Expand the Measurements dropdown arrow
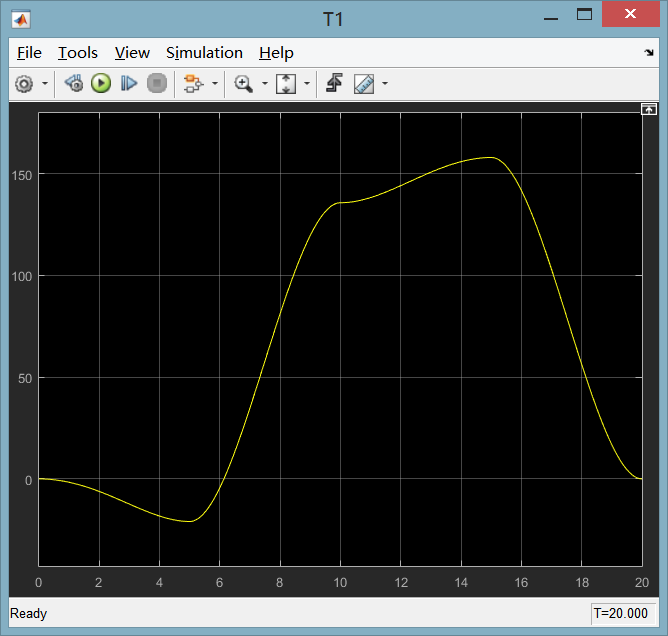Screen dimensions: 668x636 coord(385,83)
